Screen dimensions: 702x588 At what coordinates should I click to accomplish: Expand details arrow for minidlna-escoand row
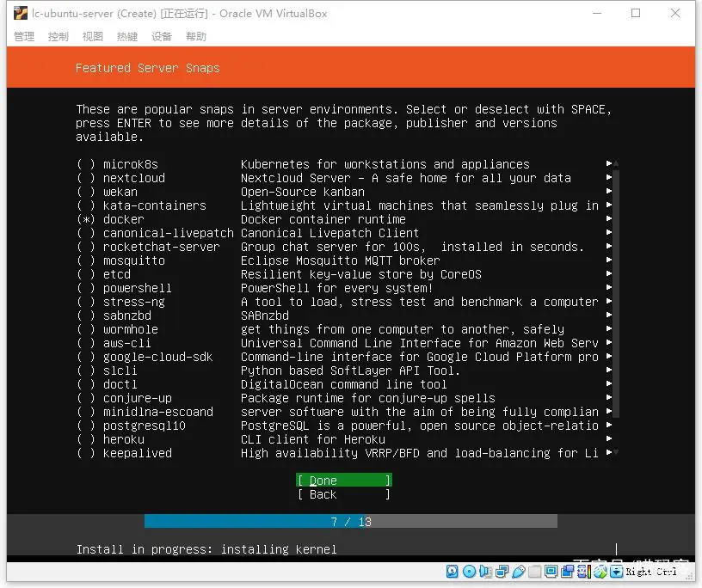pyautogui.click(x=609, y=411)
